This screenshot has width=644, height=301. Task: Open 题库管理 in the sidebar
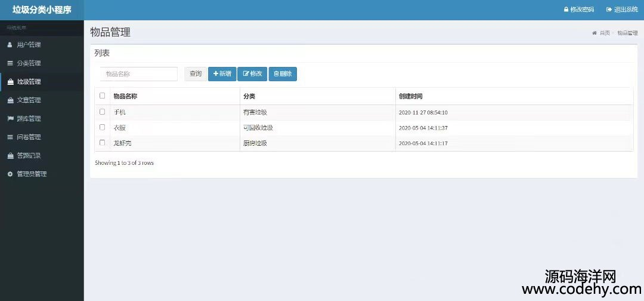[x=42, y=119]
